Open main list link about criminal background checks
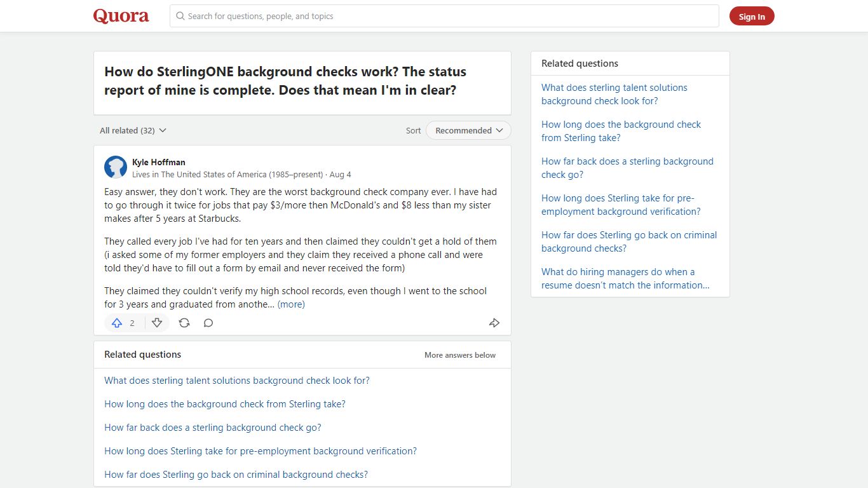868x488 pixels. pos(236,475)
